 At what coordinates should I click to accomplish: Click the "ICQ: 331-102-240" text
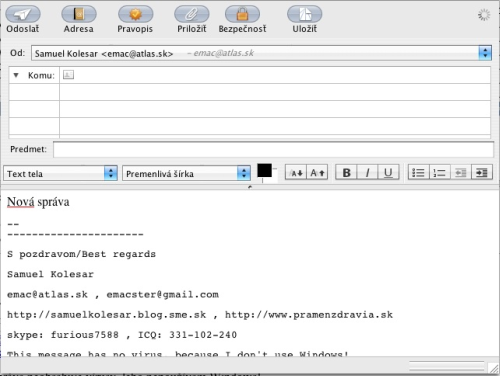(x=188, y=335)
